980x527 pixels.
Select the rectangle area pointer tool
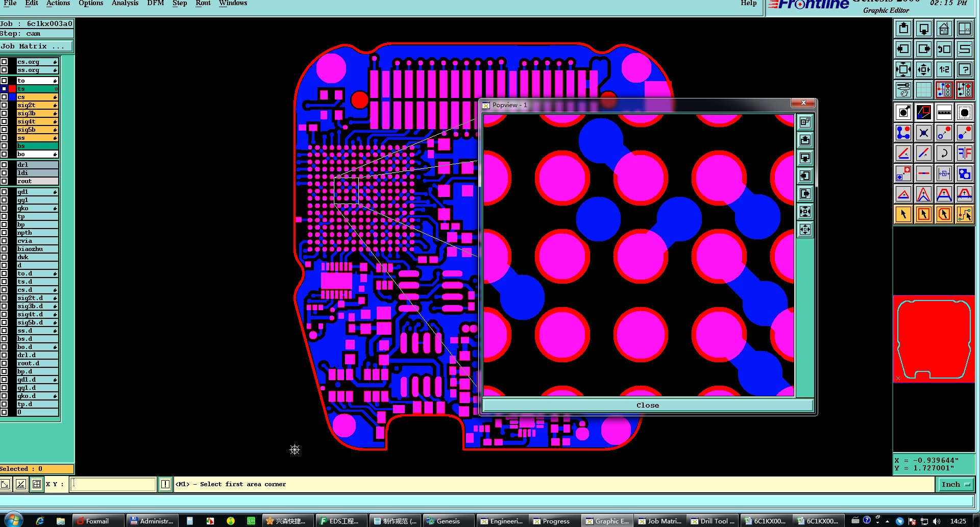(924, 214)
